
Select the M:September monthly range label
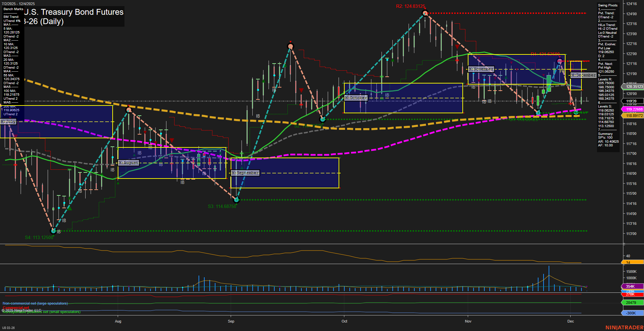coord(245,173)
